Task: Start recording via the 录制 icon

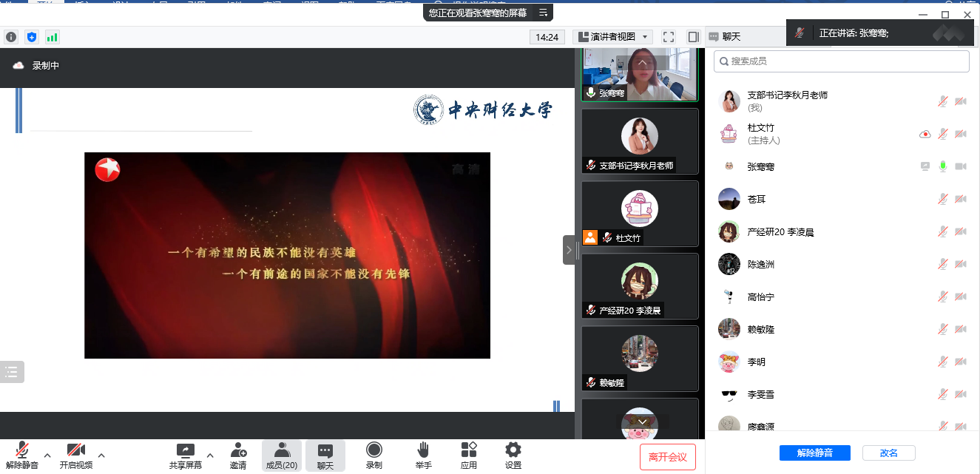Action: pos(374,450)
